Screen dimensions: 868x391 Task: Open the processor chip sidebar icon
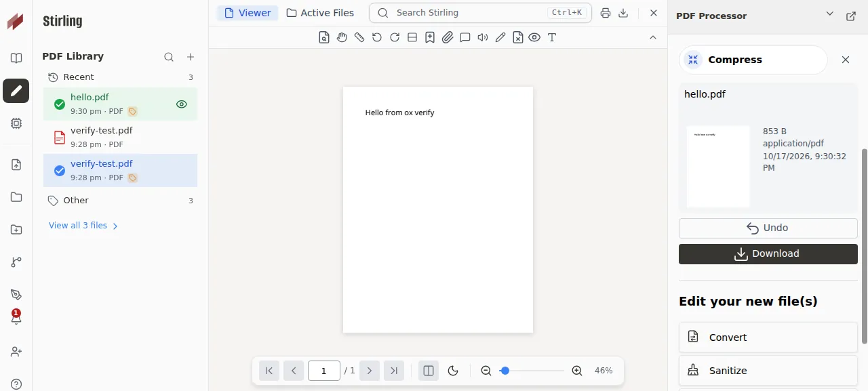click(16, 123)
